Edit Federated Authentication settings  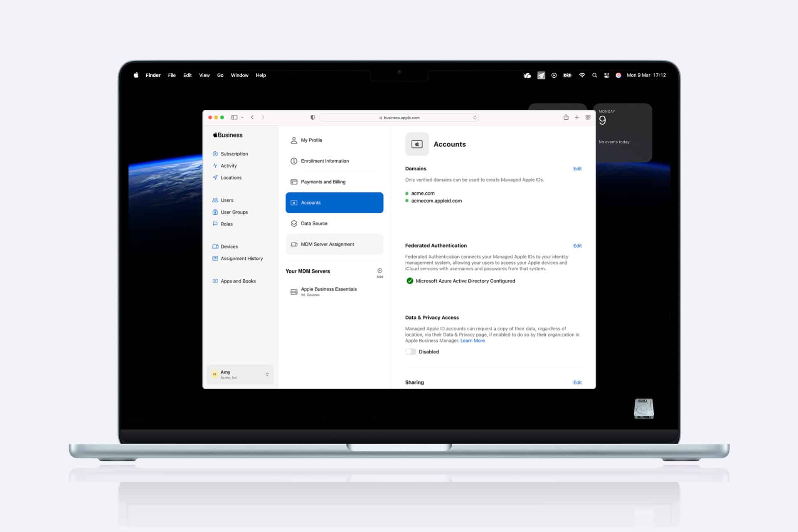(577, 246)
